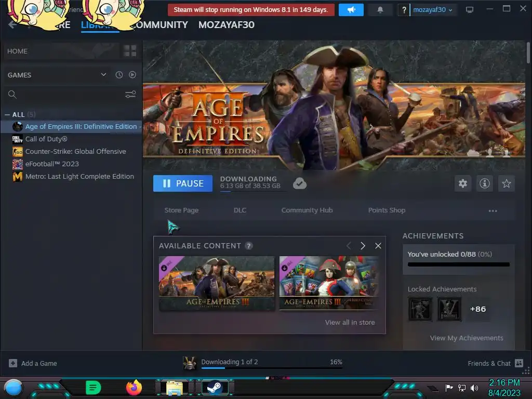Click Steam taskbar icon

point(215,388)
